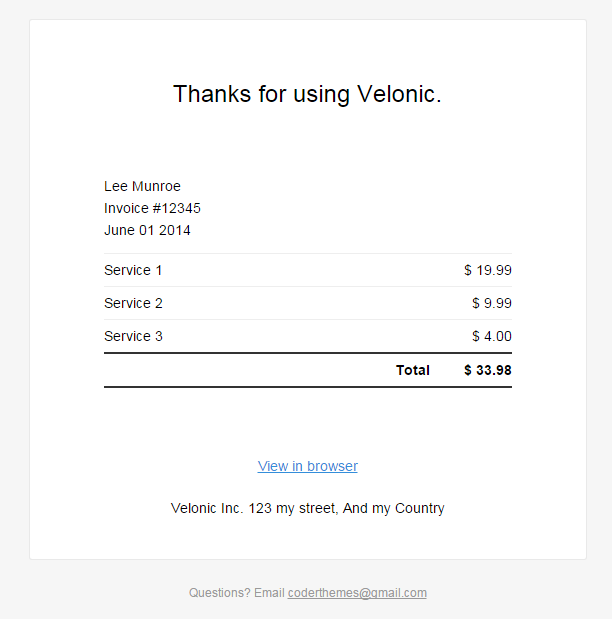The height and width of the screenshot is (619, 612).
Task: Select the customer name Lee Munroe
Action: coord(142,186)
